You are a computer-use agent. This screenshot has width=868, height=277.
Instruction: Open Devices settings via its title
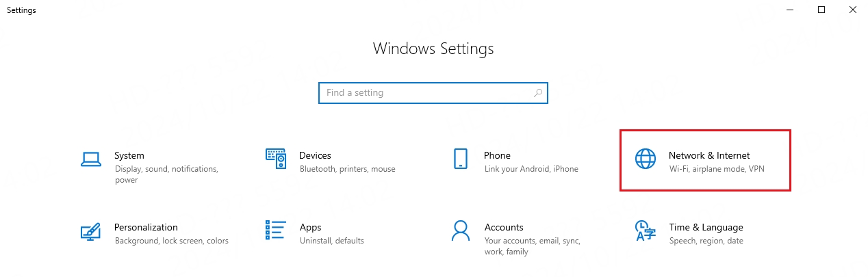point(315,155)
